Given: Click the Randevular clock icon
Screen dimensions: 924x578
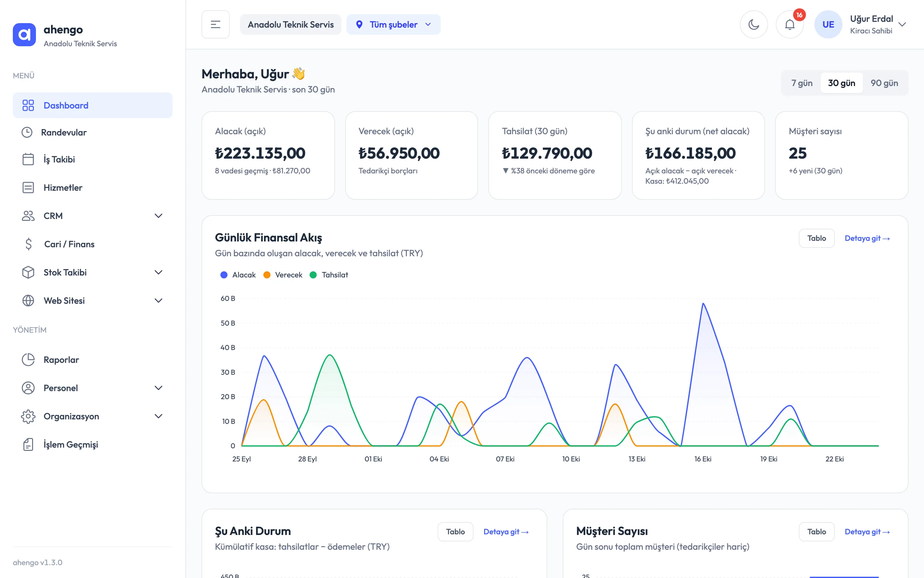Looking at the screenshot, I should click(27, 132).
